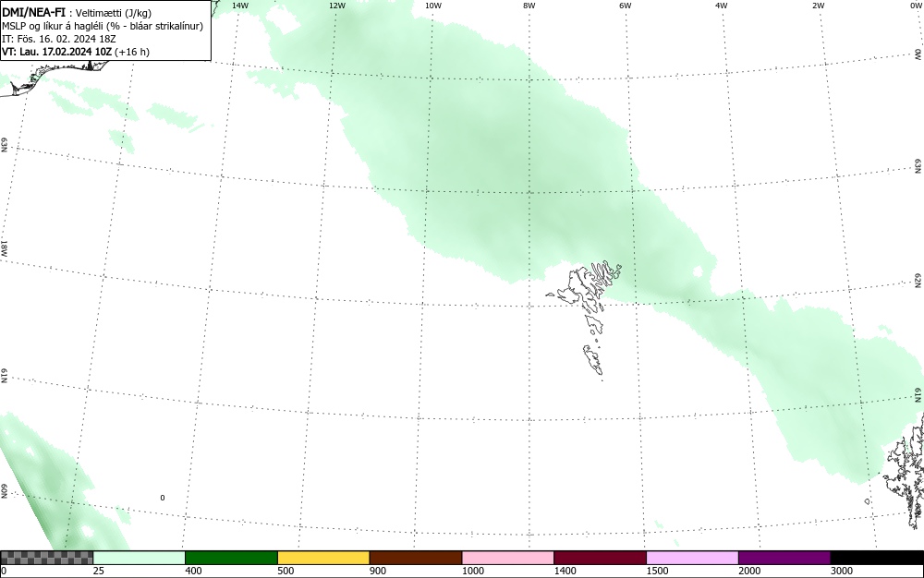Click the legend value 900
Screen dimensions: 924x578
tap(378, 571)
